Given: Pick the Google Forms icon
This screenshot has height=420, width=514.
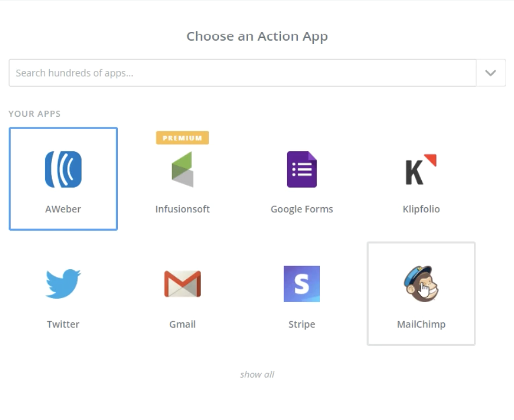Looking at the screenshot, I should click(x=302, y=169).
